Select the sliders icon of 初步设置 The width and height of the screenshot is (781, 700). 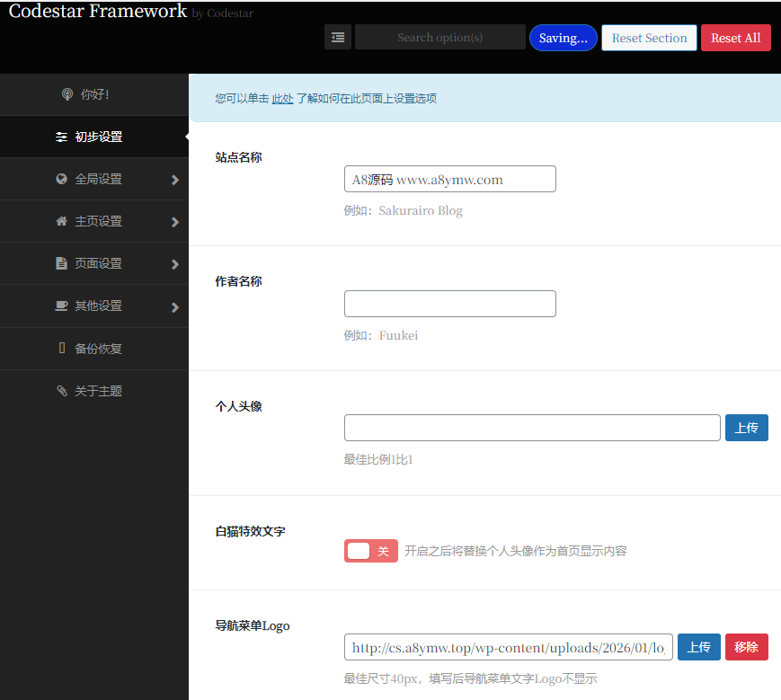click(61, 137)
